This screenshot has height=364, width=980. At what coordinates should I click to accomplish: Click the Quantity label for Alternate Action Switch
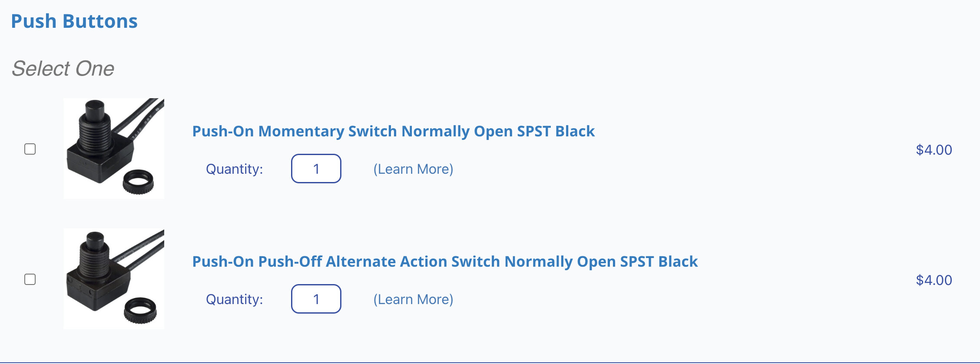click(x=234, y=299)
